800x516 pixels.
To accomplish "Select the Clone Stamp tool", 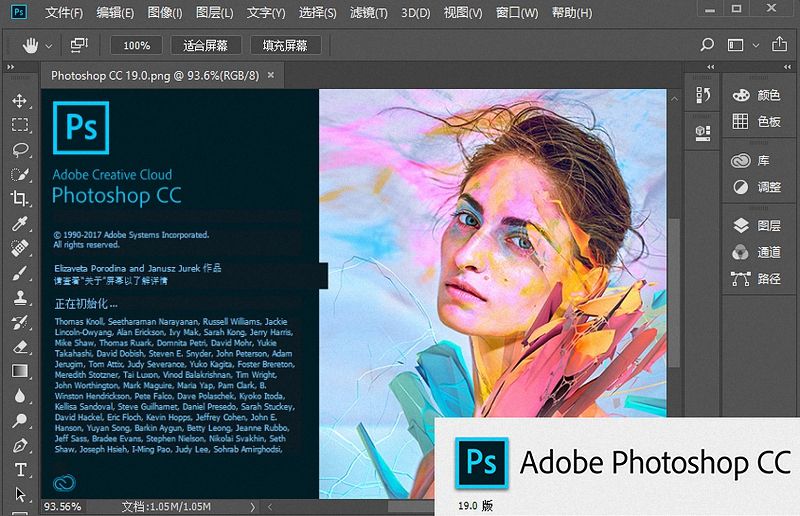I will 20,297.
